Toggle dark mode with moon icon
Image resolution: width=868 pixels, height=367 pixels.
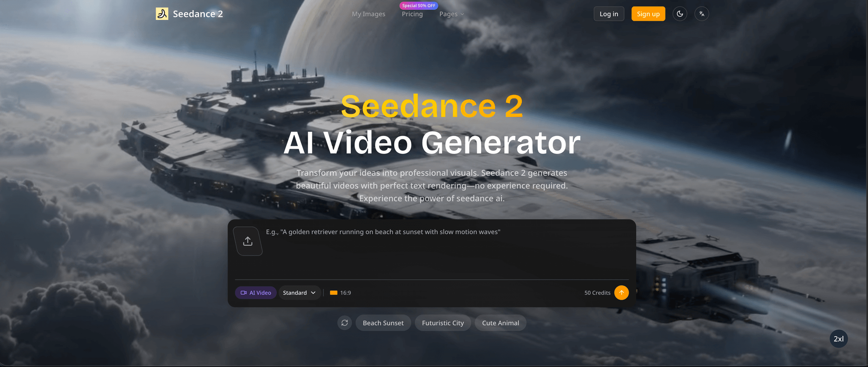tap(680, 14)
